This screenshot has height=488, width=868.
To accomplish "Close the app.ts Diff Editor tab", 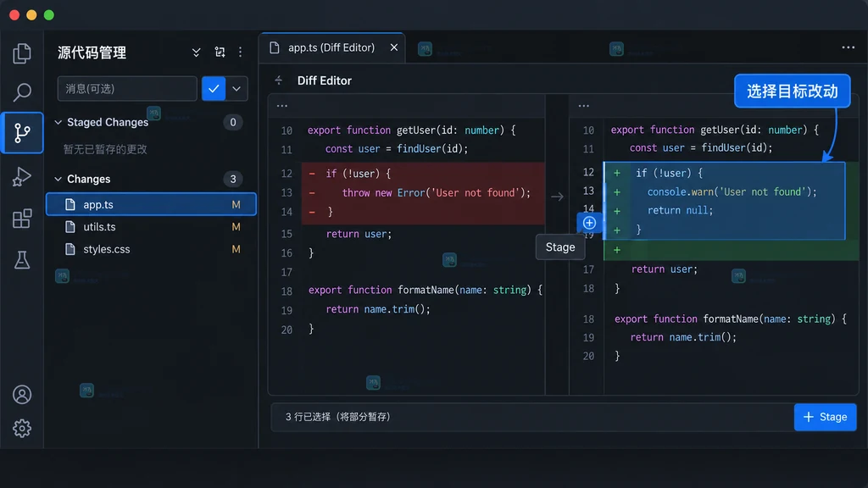I will [x=393, y=47].
